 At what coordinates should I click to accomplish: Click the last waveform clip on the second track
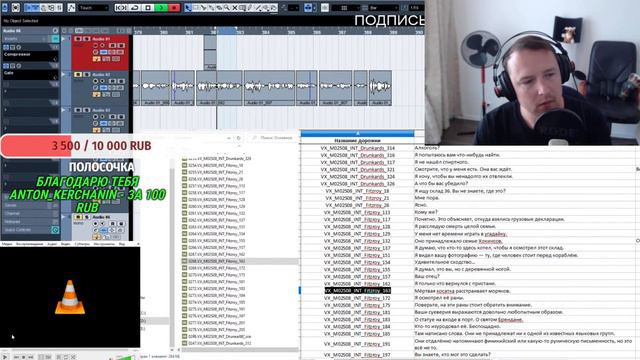tap(380, 88)
